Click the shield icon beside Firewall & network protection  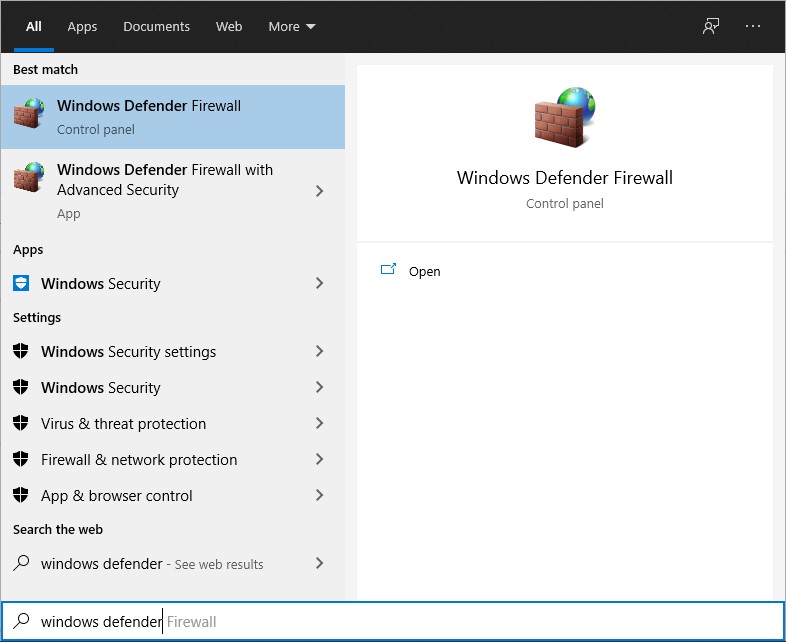click(x=21, y=459)
